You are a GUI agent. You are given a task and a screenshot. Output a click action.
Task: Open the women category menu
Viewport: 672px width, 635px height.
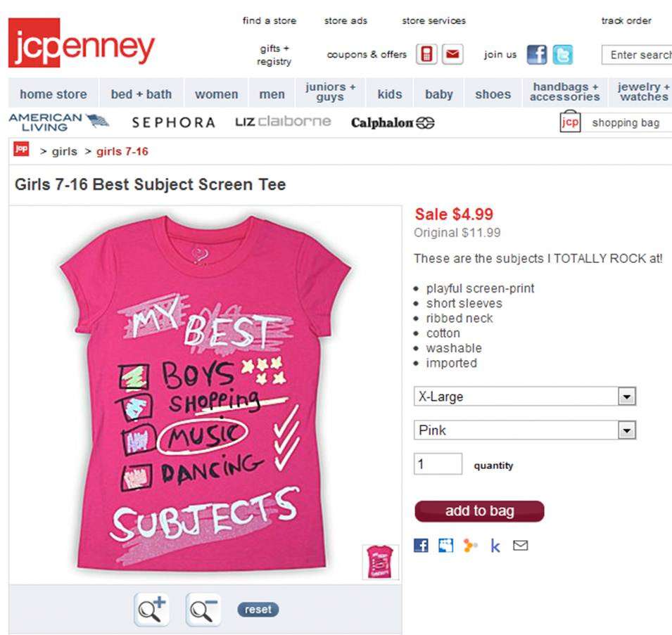217,93
